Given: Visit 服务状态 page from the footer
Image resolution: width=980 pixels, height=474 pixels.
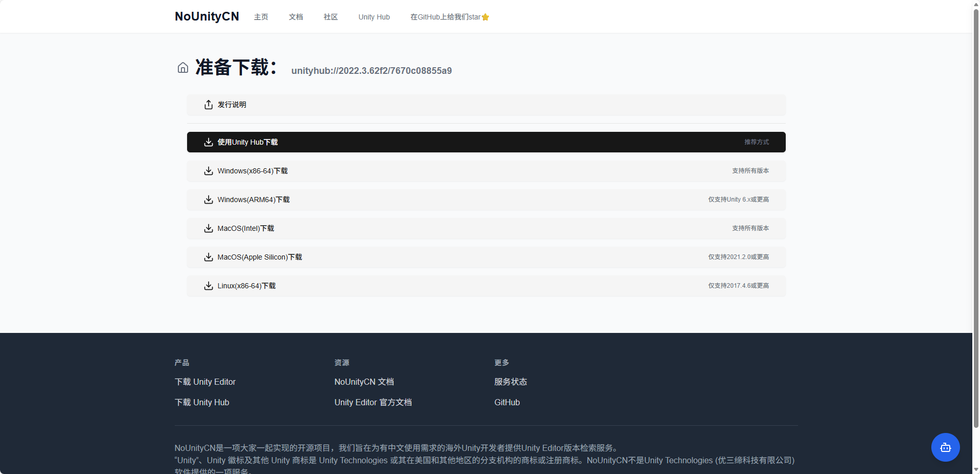Looking at the screenshot, I should (x=511, y=382).
